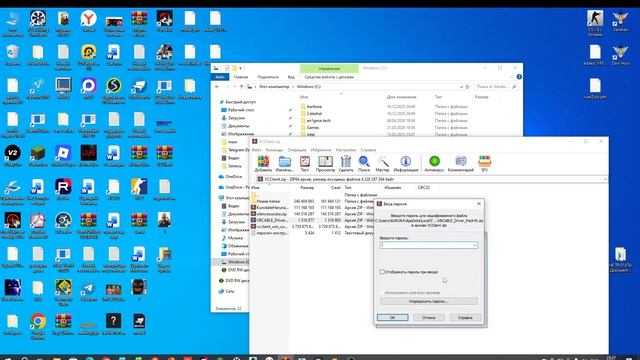Screen dimensions: 640x360
Task: Enable 'Отображать пароль при вводе' checkbox
Action: tap(382, 272)
